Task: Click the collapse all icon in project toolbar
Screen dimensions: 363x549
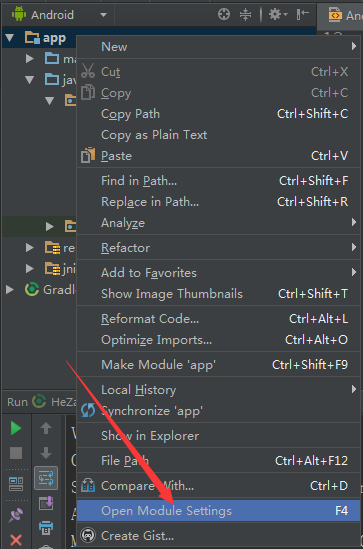Action: [x=245, y=14]
